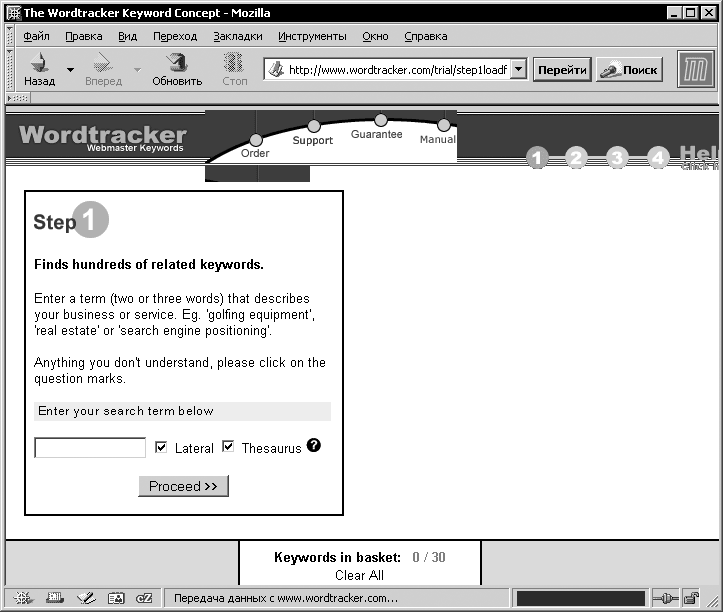
Task: Click into the search term input field
Action: point(90,447)
